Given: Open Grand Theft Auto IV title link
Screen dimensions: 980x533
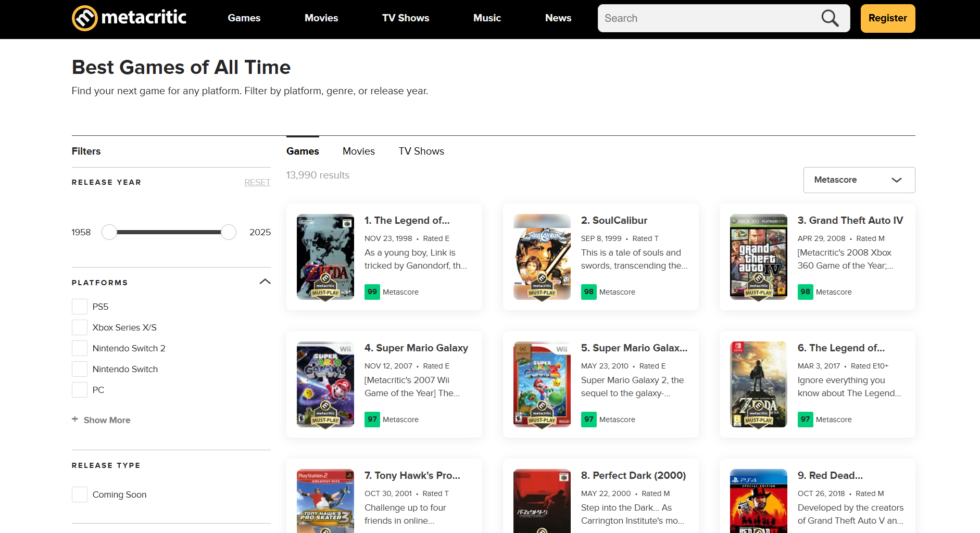Looking at the screenshot, I should (850, 221).
